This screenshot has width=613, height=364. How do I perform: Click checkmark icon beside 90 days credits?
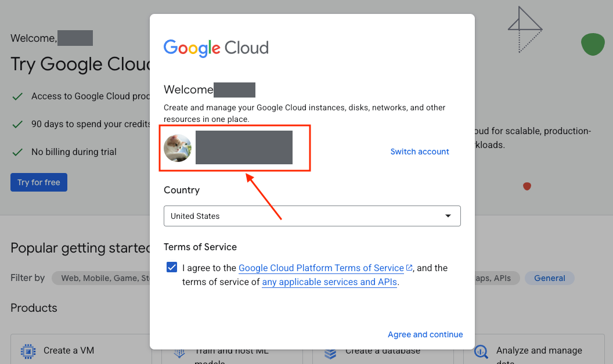point(17,124)
